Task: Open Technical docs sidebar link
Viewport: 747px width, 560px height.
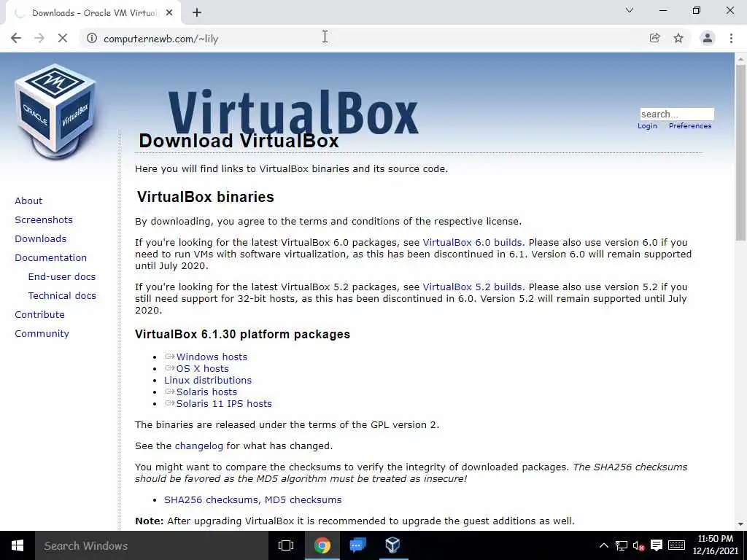Action: tap(62, 296)
